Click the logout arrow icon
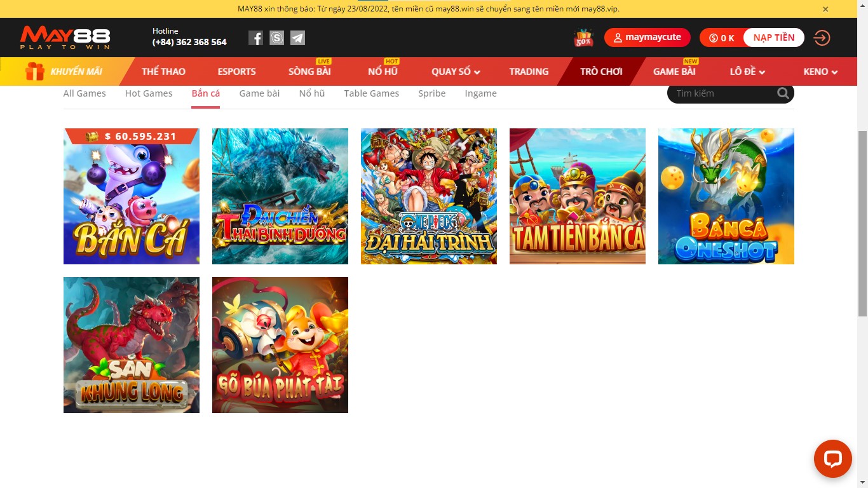Image resolution: width=868 pixels, height=488 pixels. [822, 38]
